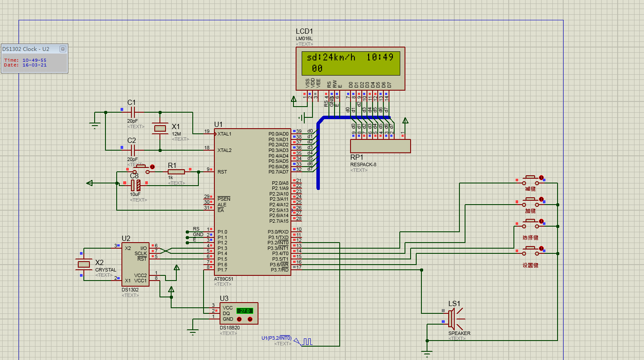The image size is (644, 360).
Task: Click the U1 reference label
Action: tap(218, 124)
